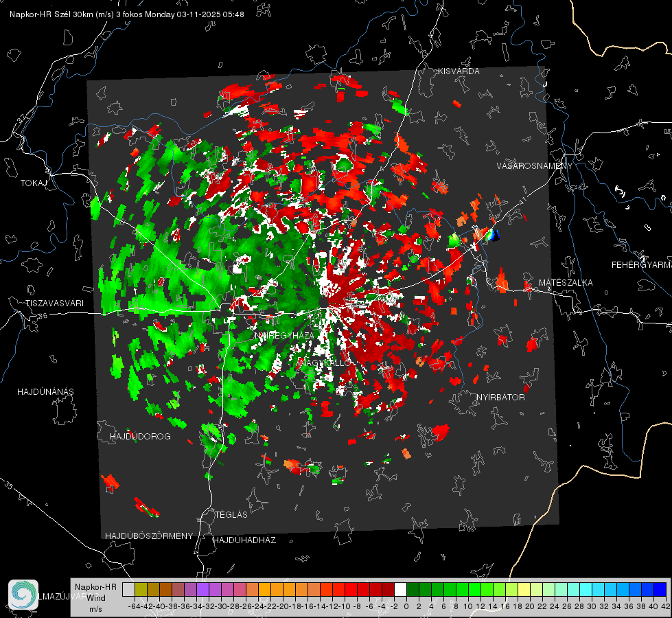Viewport: 672px width, 618px height.
Task: Pick the yellow swatch between 18 and 20
Action: (524, 590)
